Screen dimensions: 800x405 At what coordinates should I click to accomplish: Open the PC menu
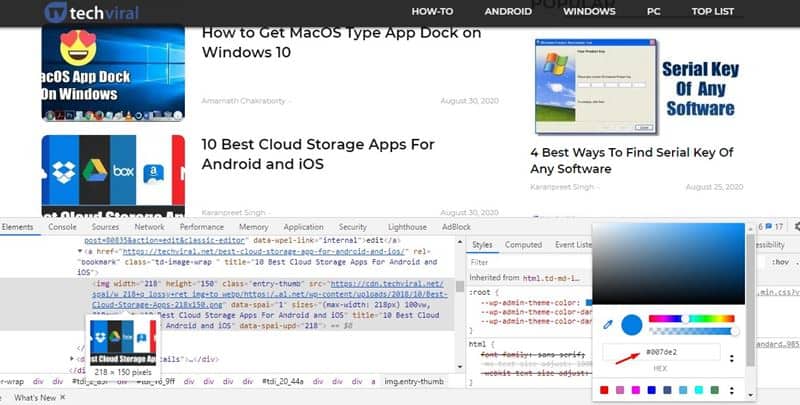654,11
